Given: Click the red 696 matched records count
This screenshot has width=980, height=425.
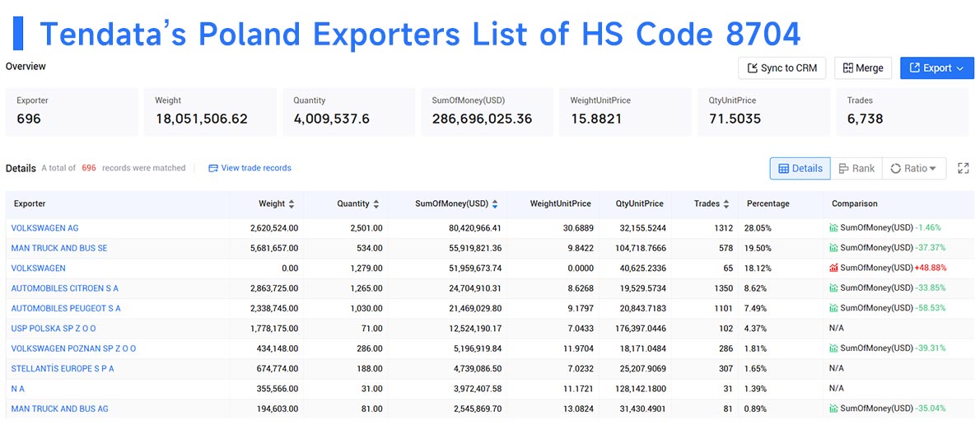Looking at the screenshot, I should [x=89, y=168].
